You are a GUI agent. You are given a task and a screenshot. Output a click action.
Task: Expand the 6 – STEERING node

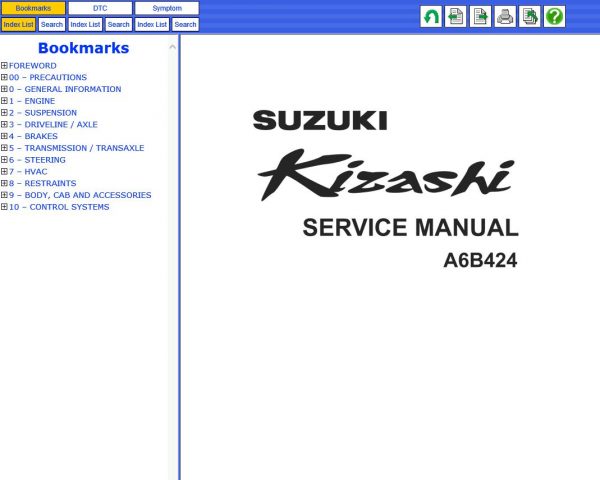point(4,160)
